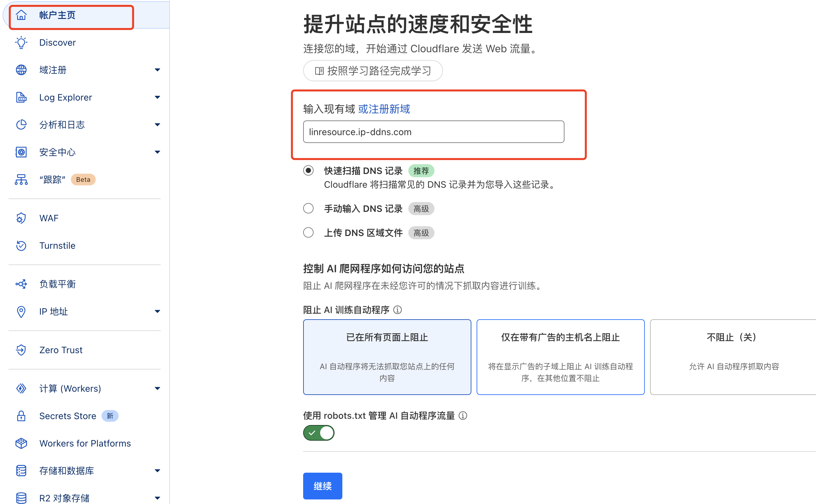Click the book icon in learning path button

[319, 71]
